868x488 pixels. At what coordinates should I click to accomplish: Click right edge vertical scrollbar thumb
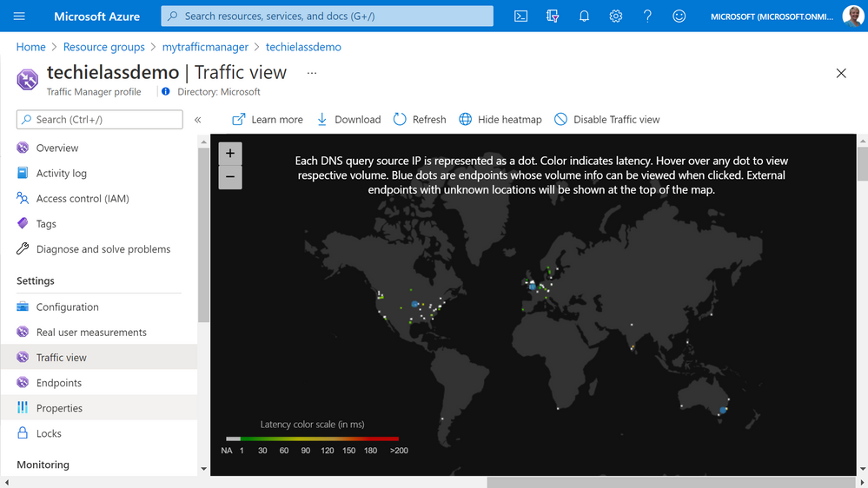coord(863,164)
